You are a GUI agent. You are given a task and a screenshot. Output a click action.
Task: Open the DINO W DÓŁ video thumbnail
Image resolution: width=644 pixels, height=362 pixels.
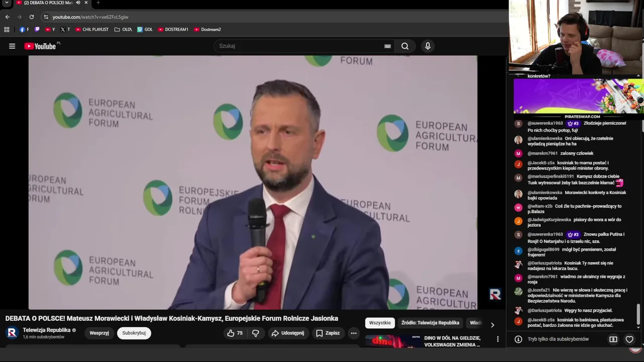tap(393, 341)
